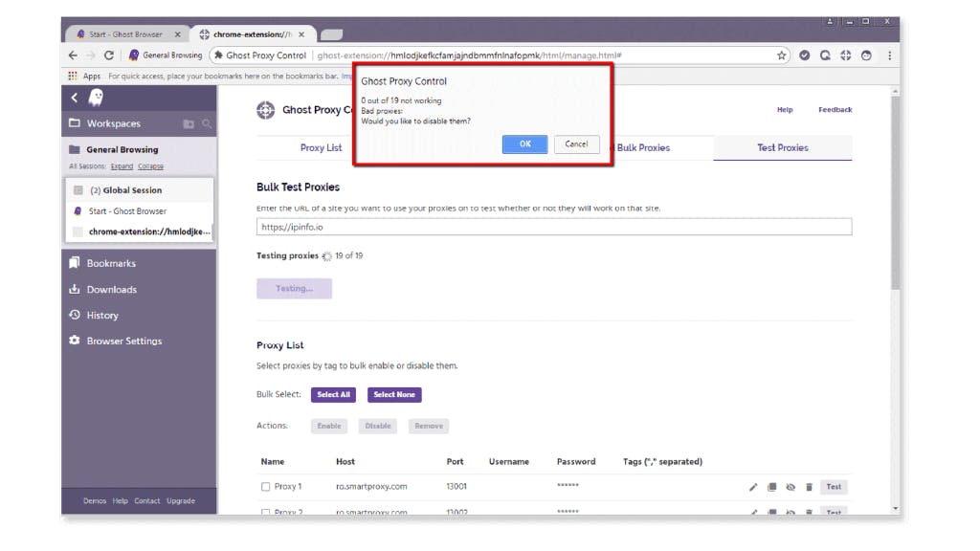Open the Chrome three-dot menu

pyautogui.click(x=889, y=55)
